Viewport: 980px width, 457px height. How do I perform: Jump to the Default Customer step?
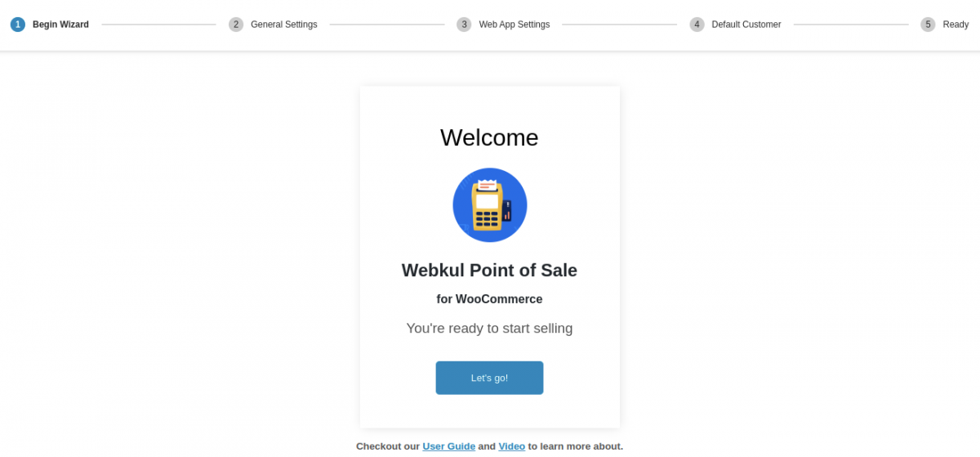point(746,25)
